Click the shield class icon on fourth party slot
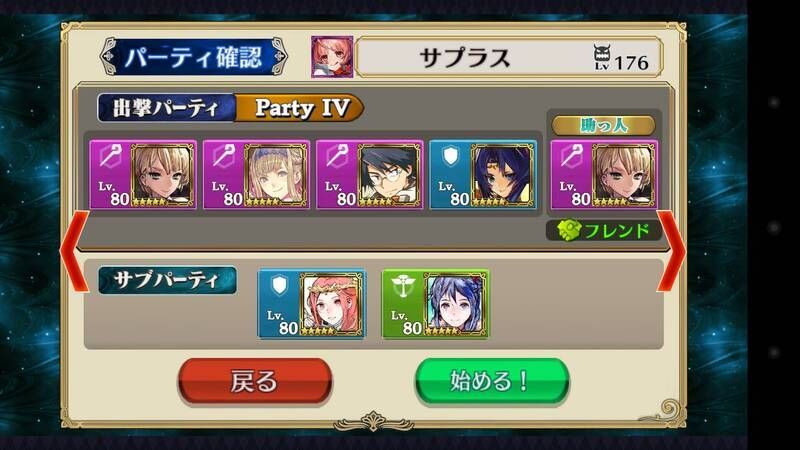The width and height of the screenshot is (800, 450). coord(451,157)
